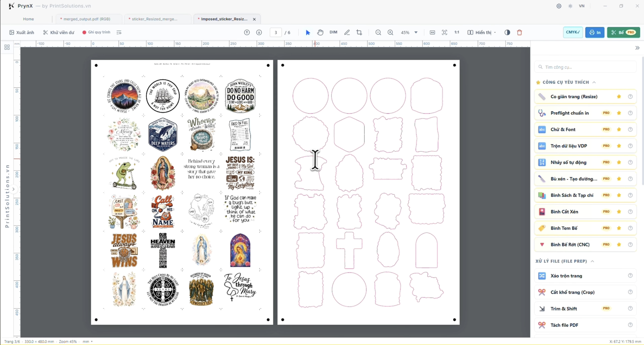The width and height of the screenshot is (644, 345).
Task: Click the Tìm công cụ search field
Action: pyautogui.click(x=585, y=67)
